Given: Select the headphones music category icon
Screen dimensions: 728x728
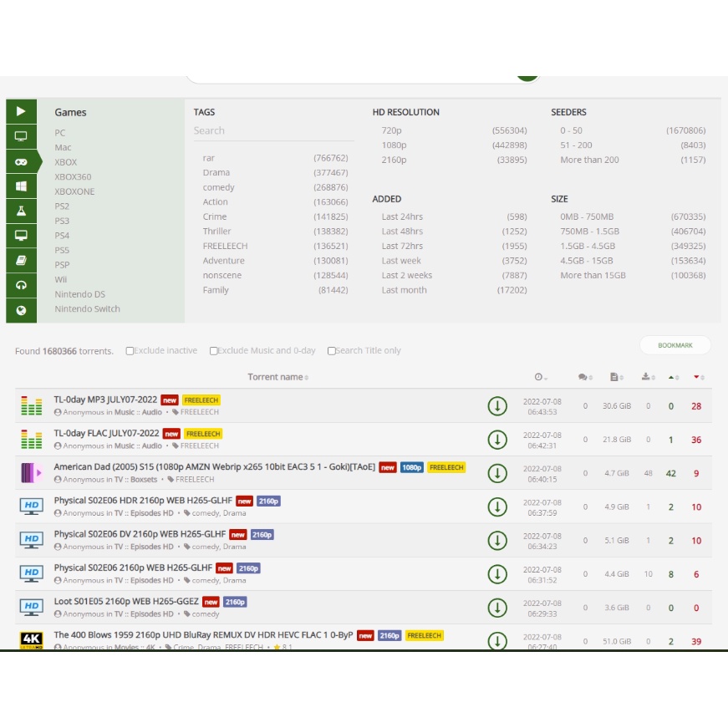Looking at the screenshot, I should click(x=21, y=285).
